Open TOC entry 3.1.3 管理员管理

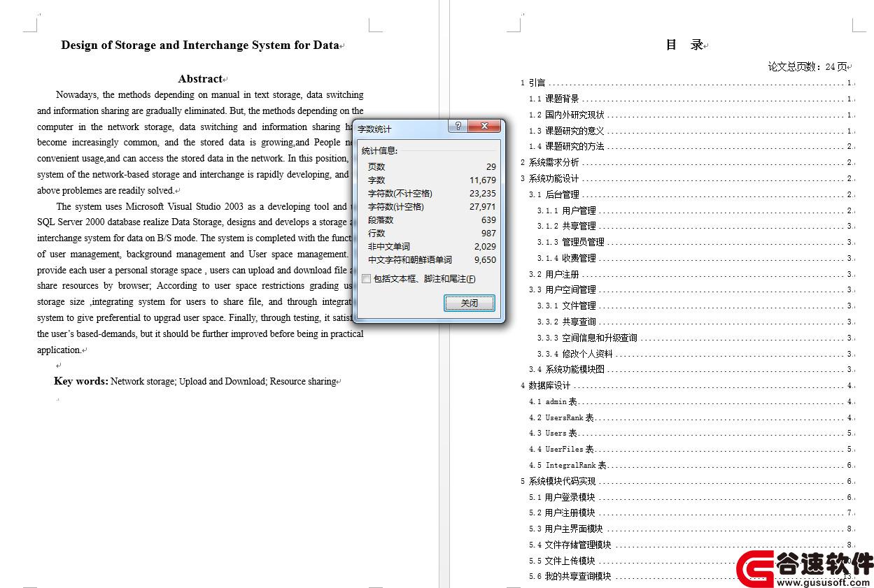coord(695,242)
